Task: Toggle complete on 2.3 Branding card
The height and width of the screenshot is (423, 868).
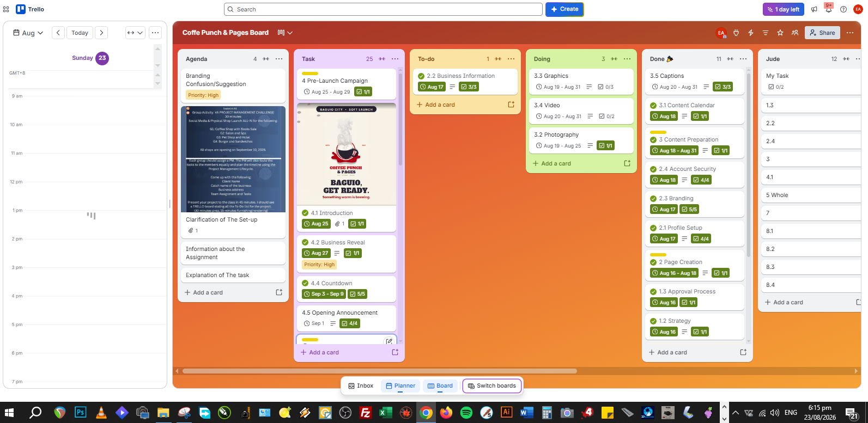Action: [x=653, y=199]
